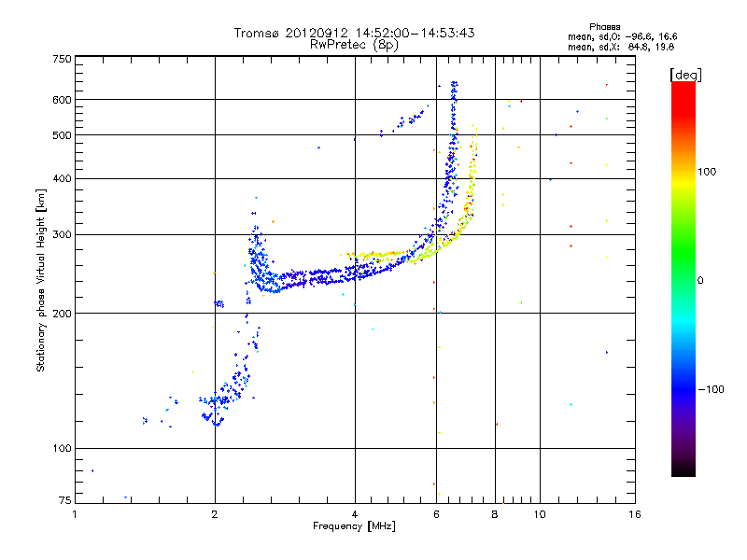The image size is (747, 560).
Task: Select the "mean, sd,O: -96.6, 16.6" line
Action: [x=622, y=36]
